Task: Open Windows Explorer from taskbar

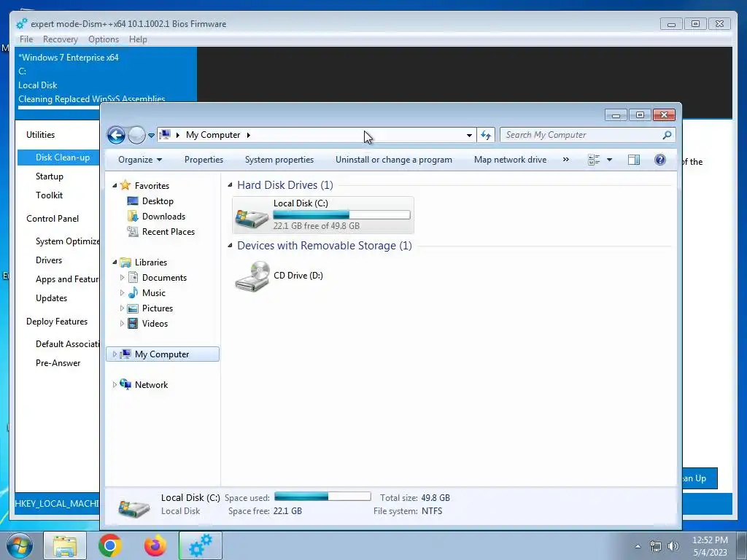Action: pos(65,545)
